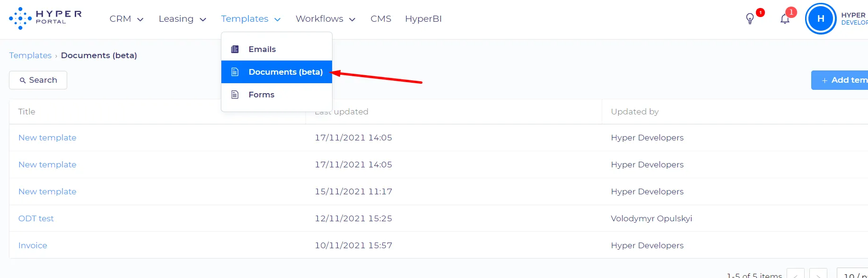Click the Documents (beta) page icon

click(235, 72)
